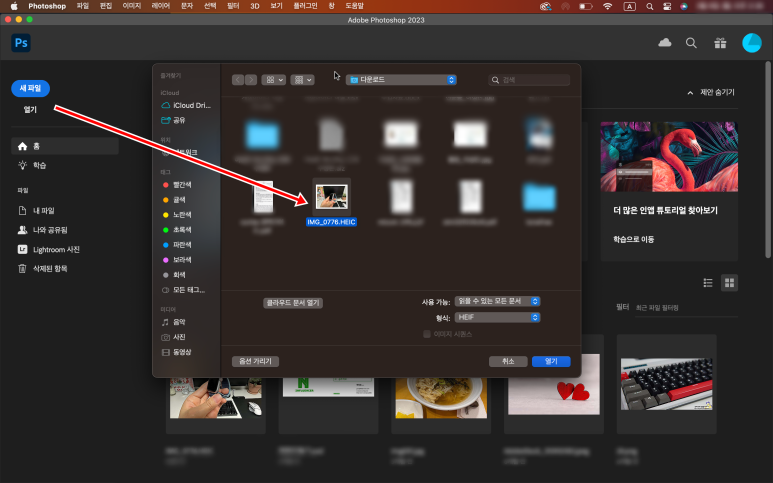Click the Photoshop Ps home logo

click(x=21, y=43)
